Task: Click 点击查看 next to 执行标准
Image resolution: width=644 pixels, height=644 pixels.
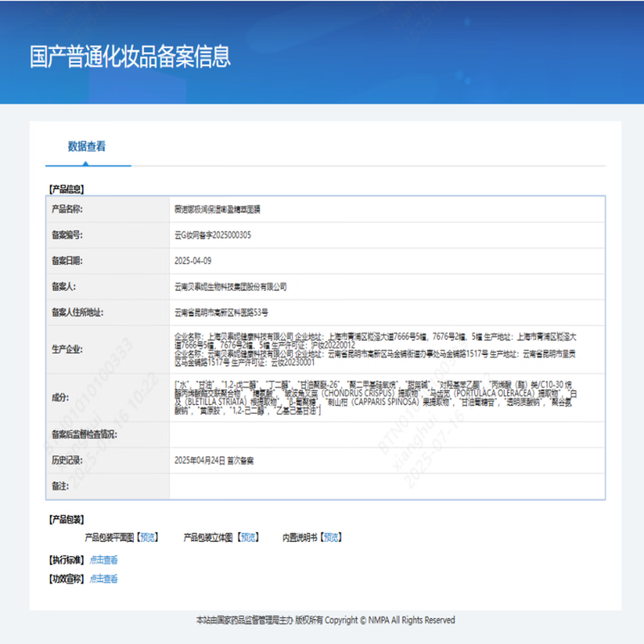Action: pyautogui.click(x=103, y=560)
